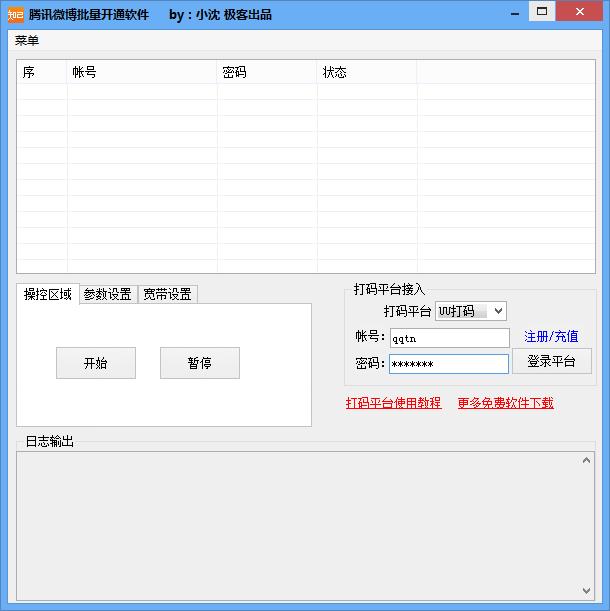Click the 状态 column header
610x611 pixels.
[x=366, y=73]
